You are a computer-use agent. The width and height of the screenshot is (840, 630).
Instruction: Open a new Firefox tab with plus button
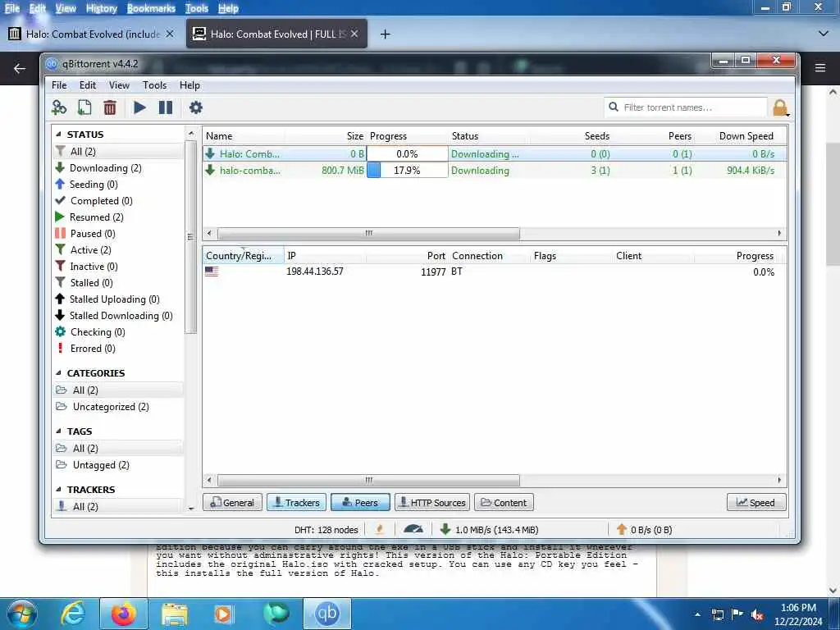point(385,34)
